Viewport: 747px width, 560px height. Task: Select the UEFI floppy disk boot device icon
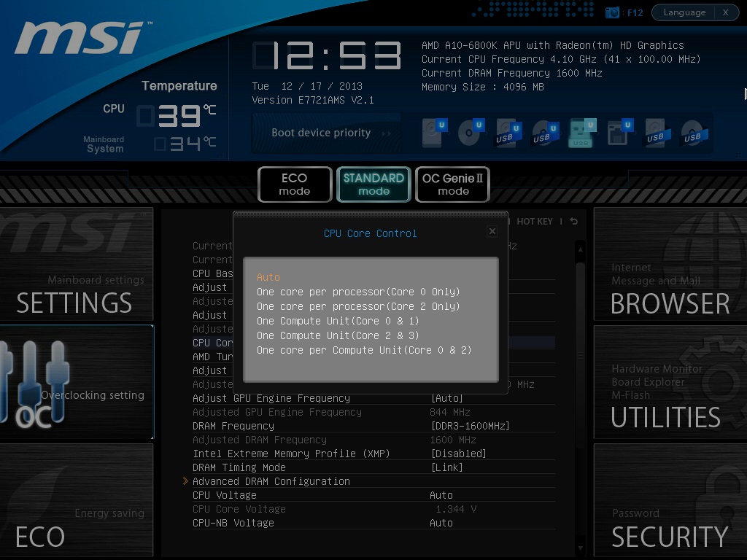point(620,133)
